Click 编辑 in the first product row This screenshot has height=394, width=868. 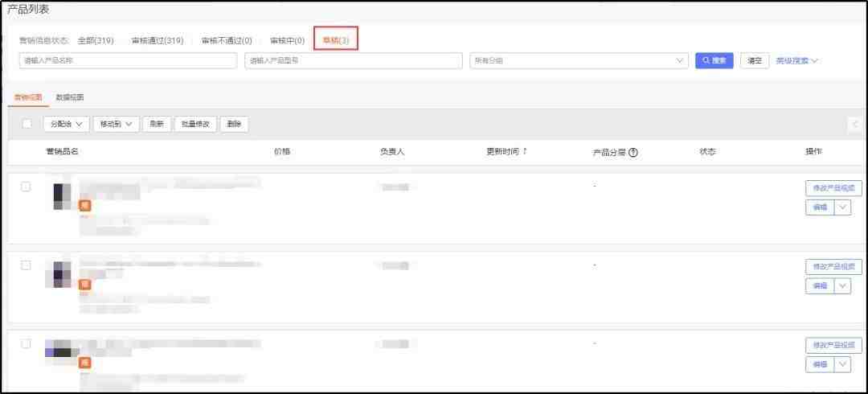click(x=820, y=207)
